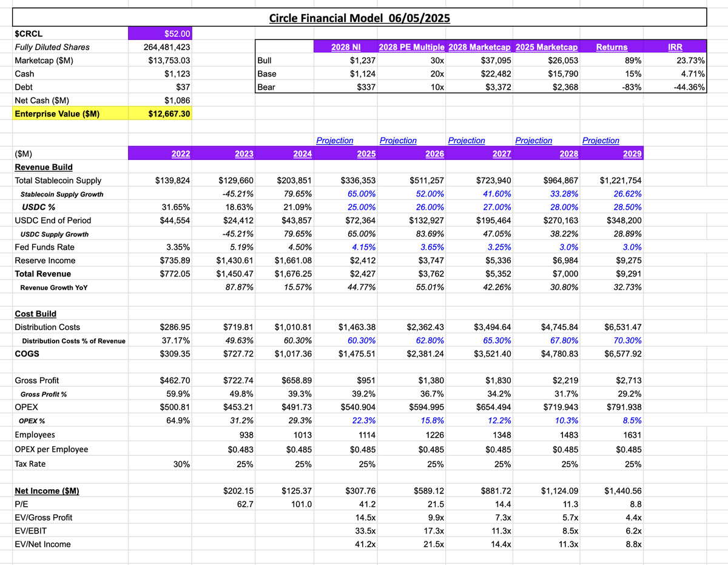The height and width of the screenshot is (565, 728).
Task: Select EV/EBIT 2027 value 11.3x
Action: tap(501, 530)
